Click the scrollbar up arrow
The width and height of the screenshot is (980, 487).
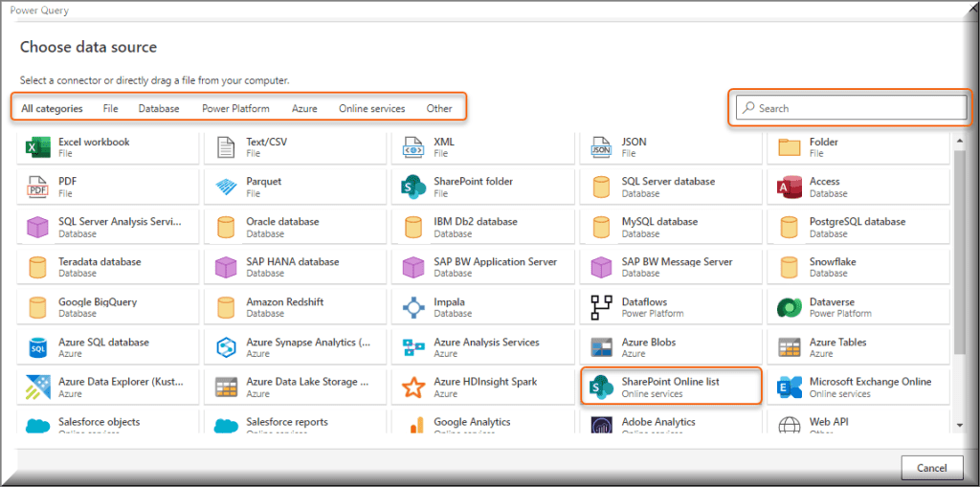tap(960, 141)
